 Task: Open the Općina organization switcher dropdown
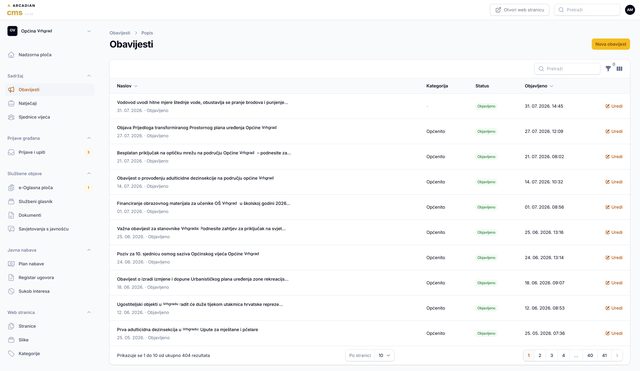[49, 31]
